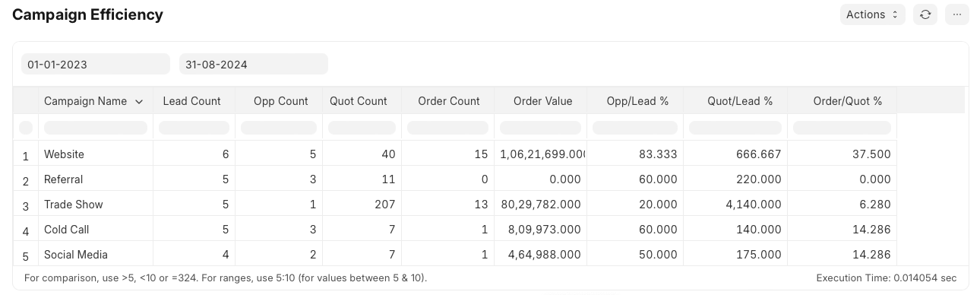Select the Website campaign cell

(x=96, y=154)
